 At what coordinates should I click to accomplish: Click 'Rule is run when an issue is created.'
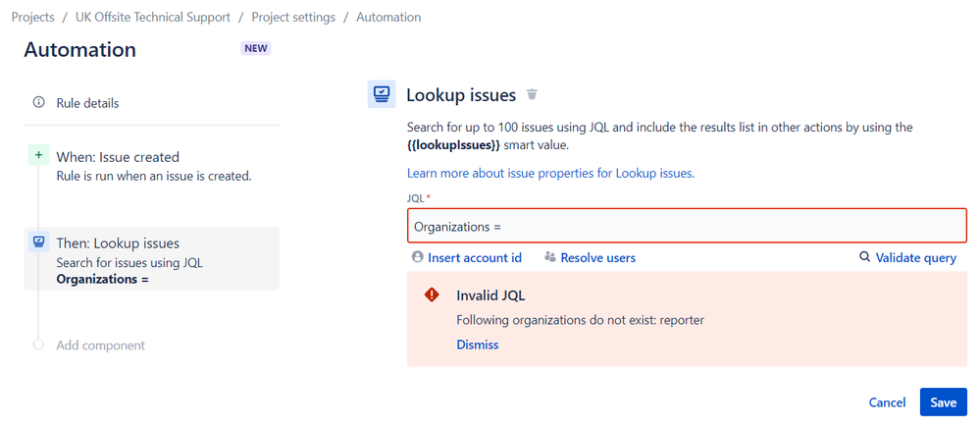154,177
